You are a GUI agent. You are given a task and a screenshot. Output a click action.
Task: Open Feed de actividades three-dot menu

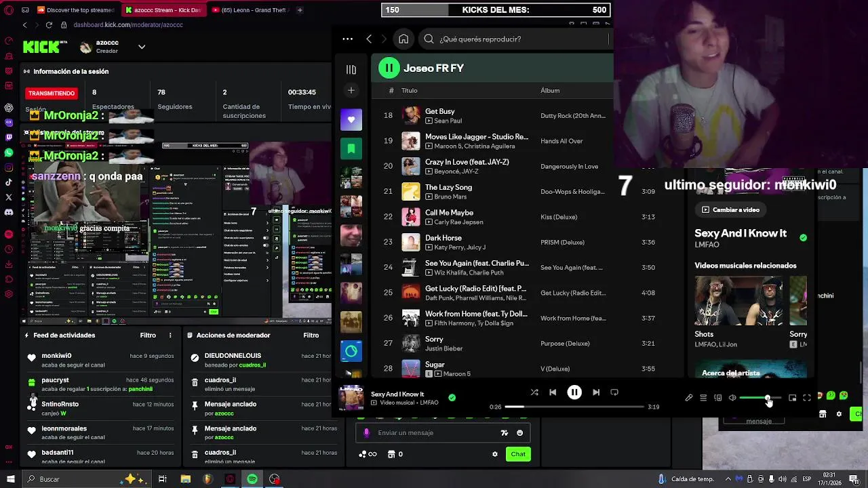170,335
